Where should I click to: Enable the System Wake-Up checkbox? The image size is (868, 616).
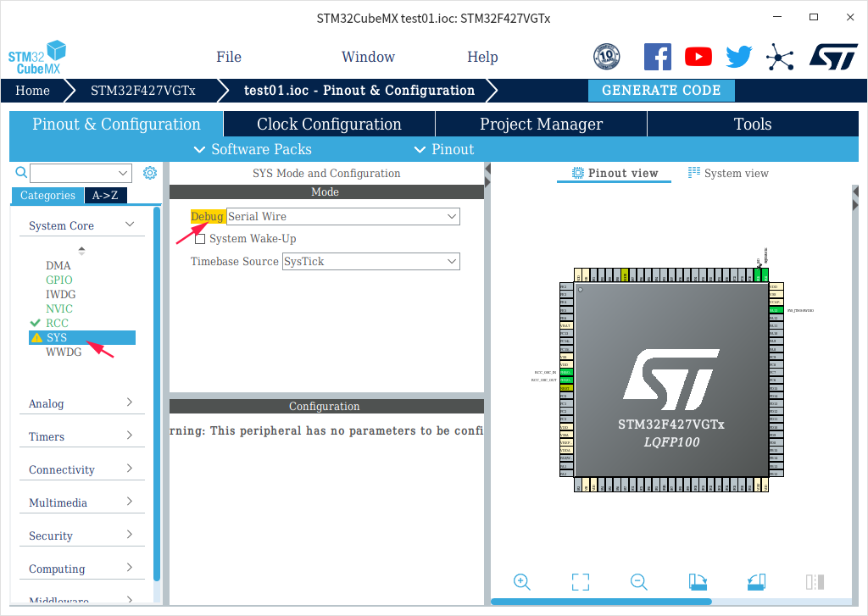[x=200, y=239]
